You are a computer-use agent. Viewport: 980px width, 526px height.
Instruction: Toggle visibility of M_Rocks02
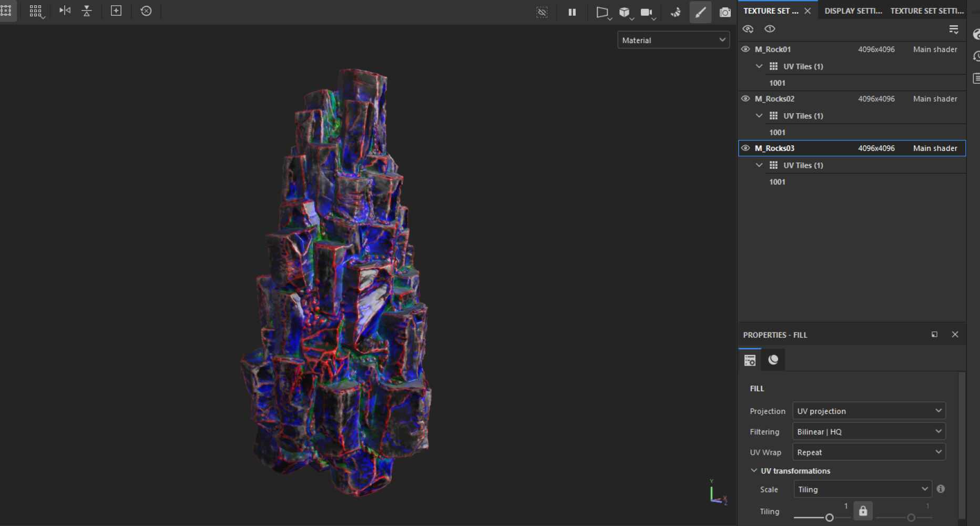tap(746, 98)
